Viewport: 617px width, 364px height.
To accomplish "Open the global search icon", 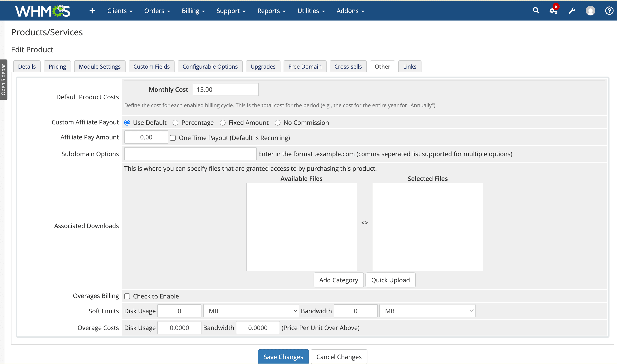I will click(536, 11).
